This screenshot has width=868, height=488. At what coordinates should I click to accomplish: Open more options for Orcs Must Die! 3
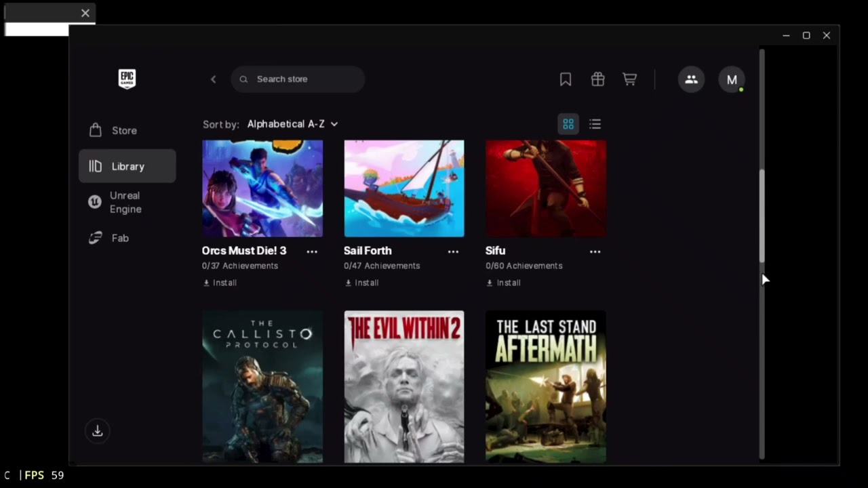(312, 251)
